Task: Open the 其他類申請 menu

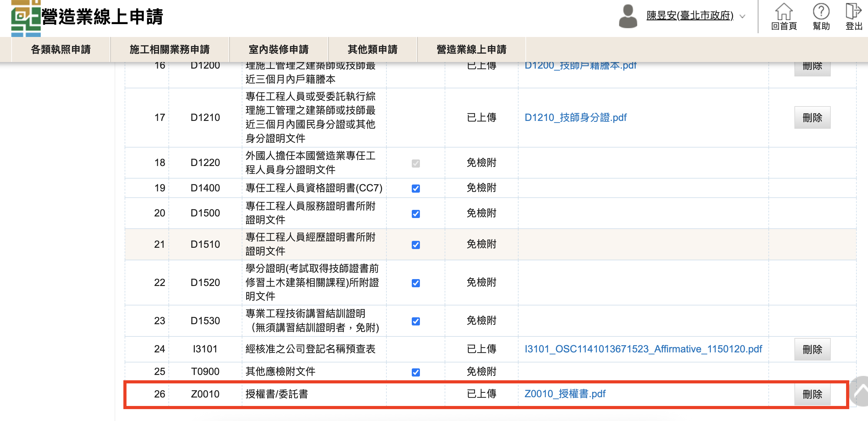Action: click(x=372, y=49)
